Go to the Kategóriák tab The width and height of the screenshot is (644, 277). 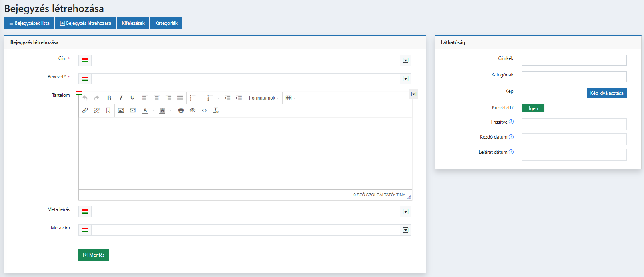[x=166, y=23]
